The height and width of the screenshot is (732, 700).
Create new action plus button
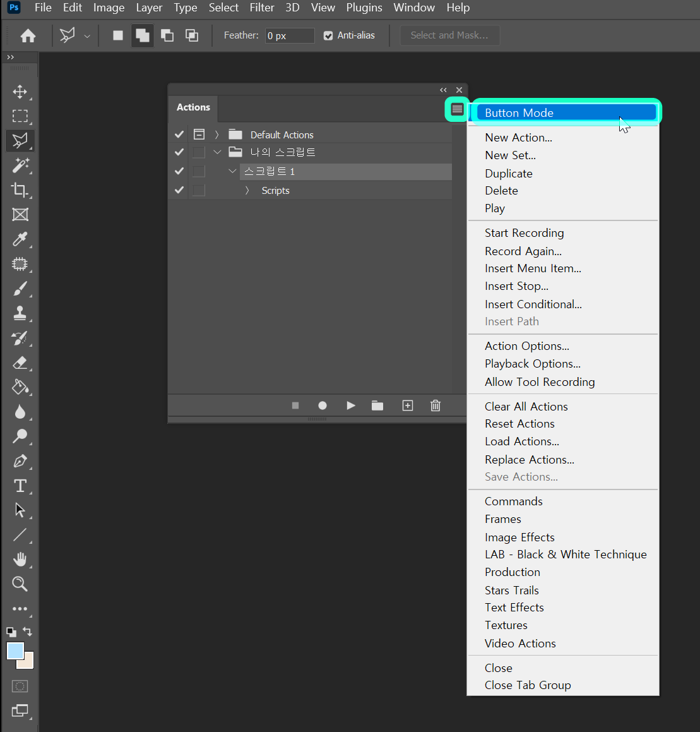(x=408, y=405)
